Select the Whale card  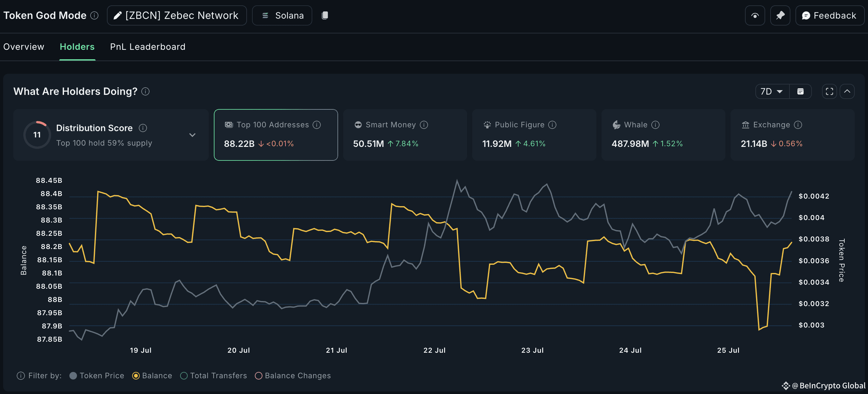point(664,135)
